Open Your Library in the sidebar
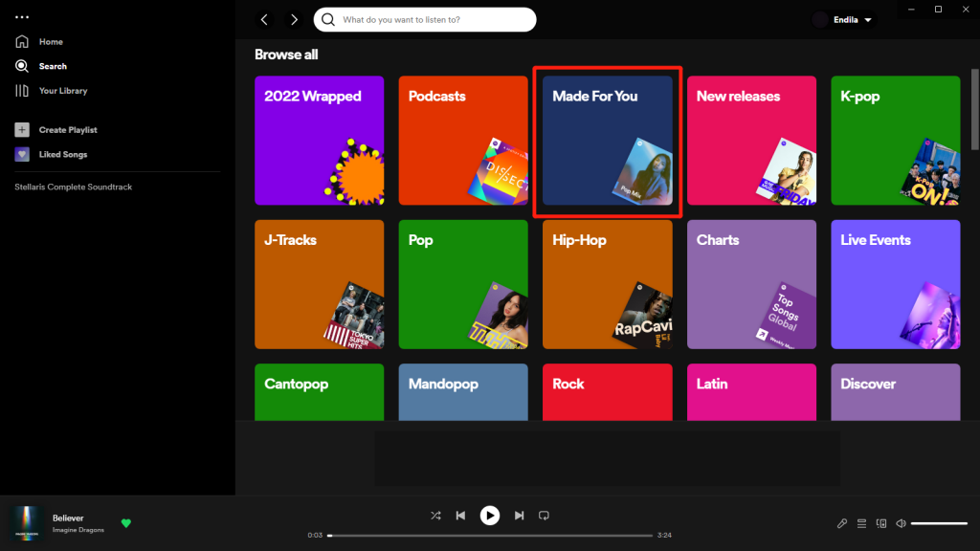This screenshot has width=980, height=551. (x=51, y=91)
